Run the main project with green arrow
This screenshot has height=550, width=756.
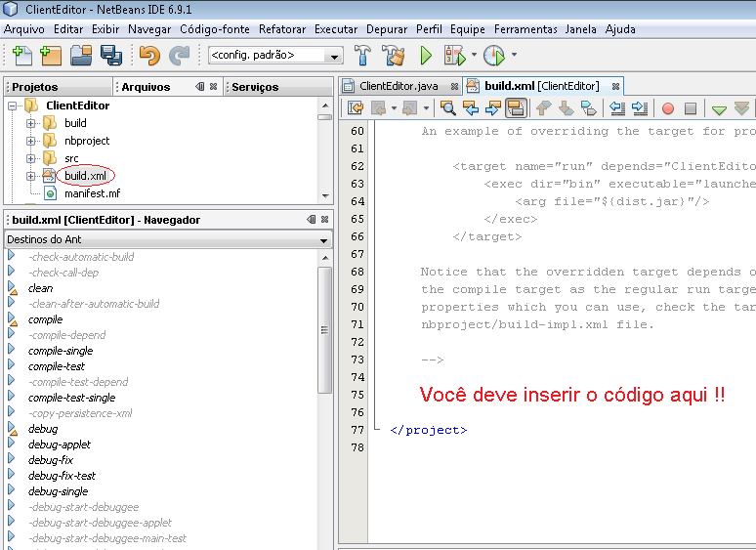click(426, 55)
